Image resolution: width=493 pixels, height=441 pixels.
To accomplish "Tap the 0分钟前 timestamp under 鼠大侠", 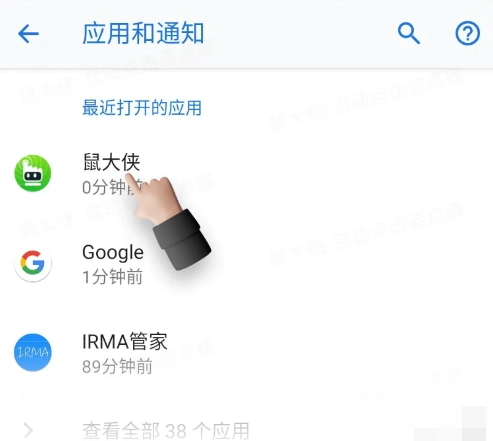I will click(112, 187).
